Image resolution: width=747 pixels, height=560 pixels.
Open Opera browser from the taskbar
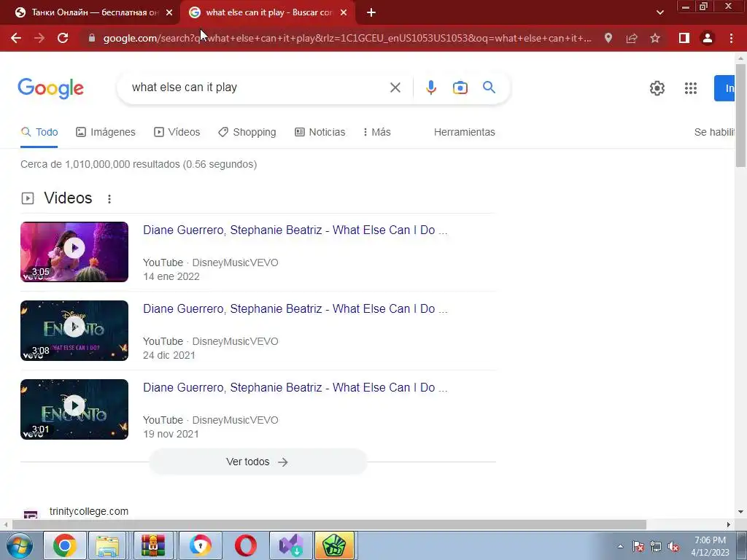pos(246,545)
